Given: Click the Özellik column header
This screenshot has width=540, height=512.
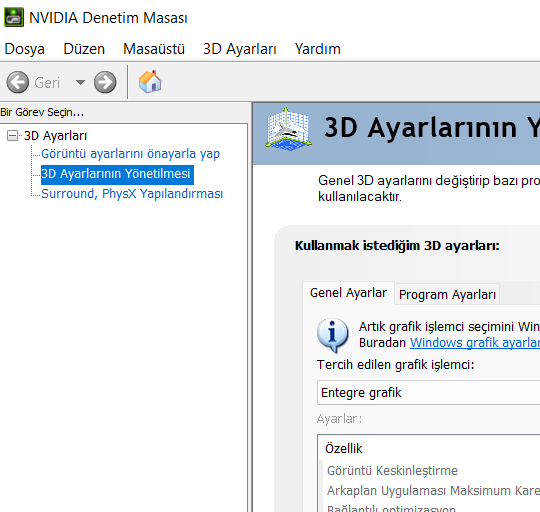Looking at the screenshot, I should click(x=344, y=449).
